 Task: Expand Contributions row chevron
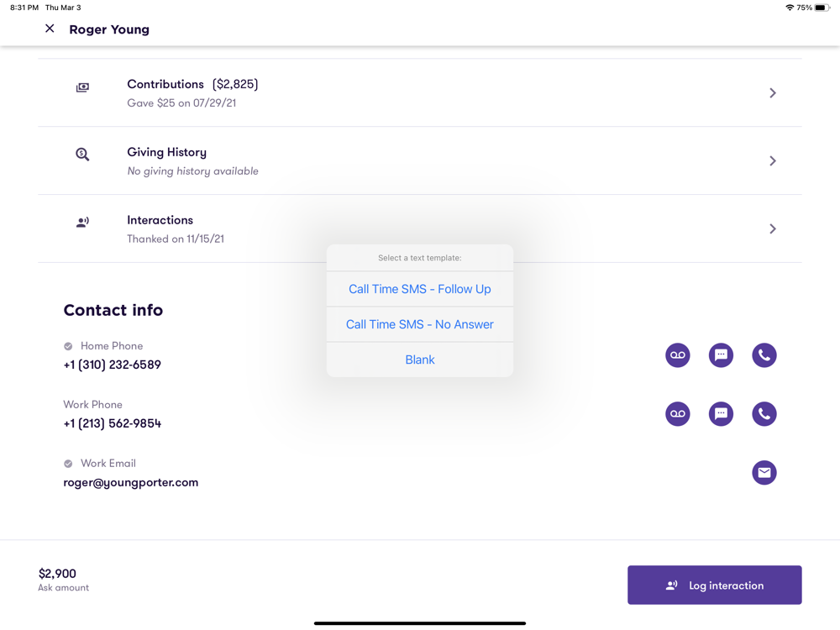[773, 93]
